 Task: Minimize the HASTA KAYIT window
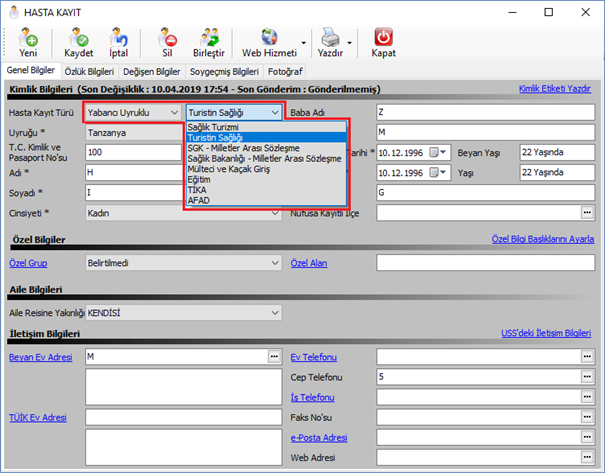click(x=512, y=12)
